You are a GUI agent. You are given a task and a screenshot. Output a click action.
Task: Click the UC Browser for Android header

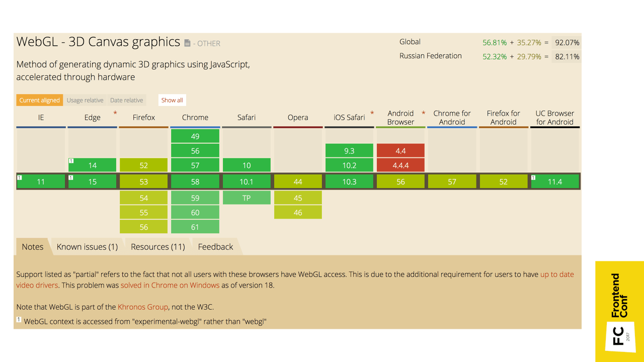tap(555, 117)
